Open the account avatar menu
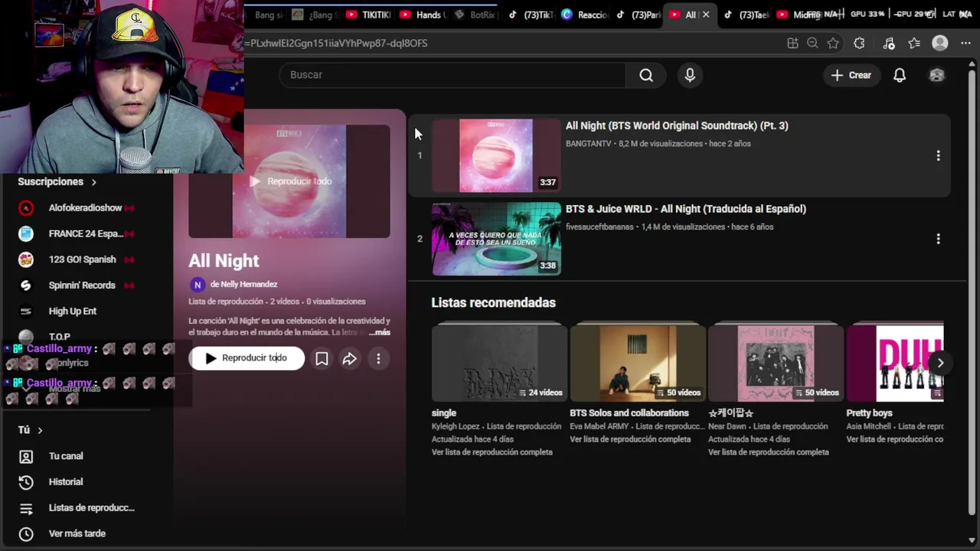The height and width of the screenshot is (551, 980). (x=936, y=75)
